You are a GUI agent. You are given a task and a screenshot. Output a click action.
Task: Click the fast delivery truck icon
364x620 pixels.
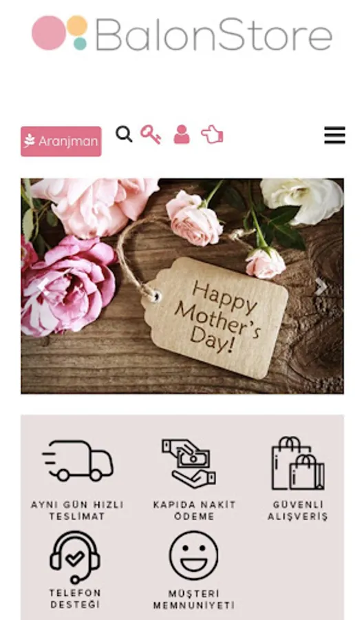pos(78,460)
